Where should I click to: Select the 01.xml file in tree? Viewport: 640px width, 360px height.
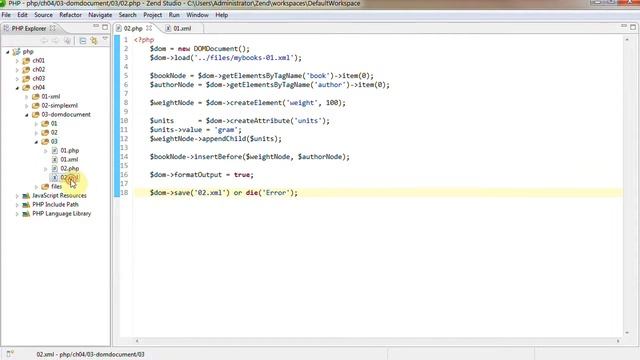[x=69, y=159]
